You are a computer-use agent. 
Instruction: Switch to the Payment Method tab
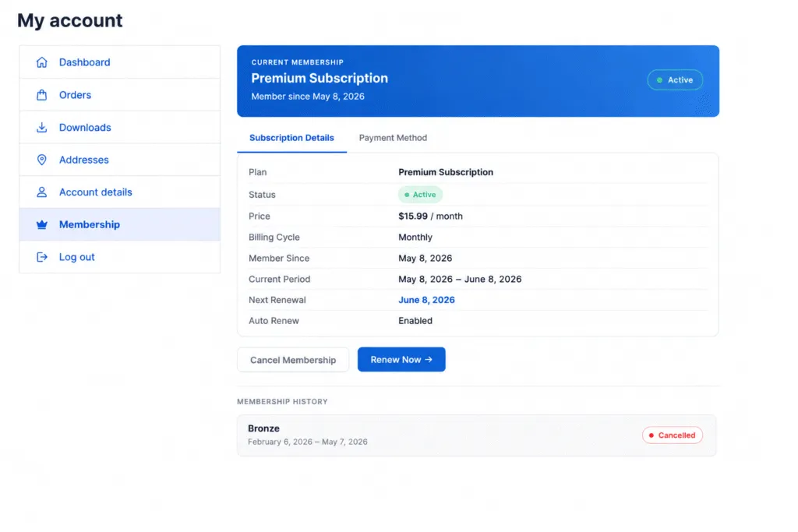393,138
